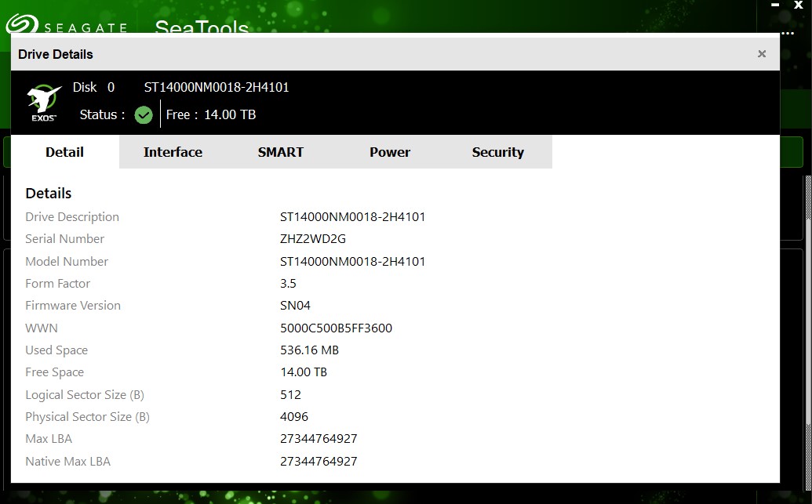Click the Seagate logo in header
This screenshot has width=812, height=504.
(67, 25)
